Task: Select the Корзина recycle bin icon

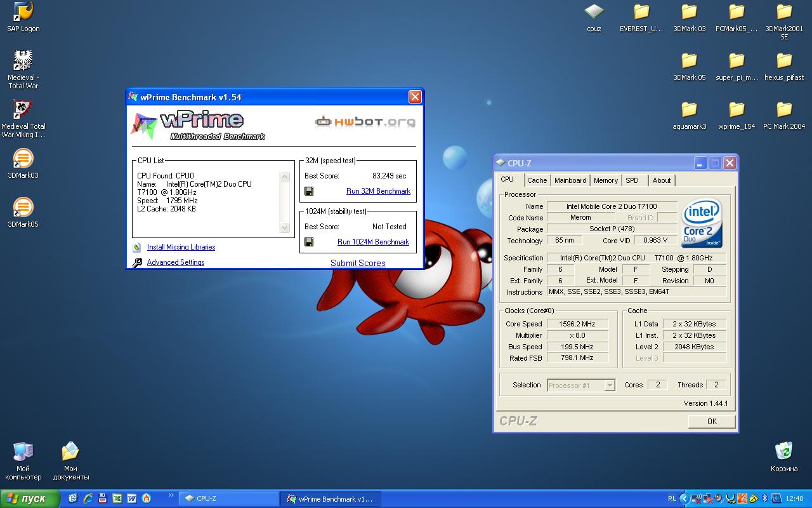Action: coord(784,457)
